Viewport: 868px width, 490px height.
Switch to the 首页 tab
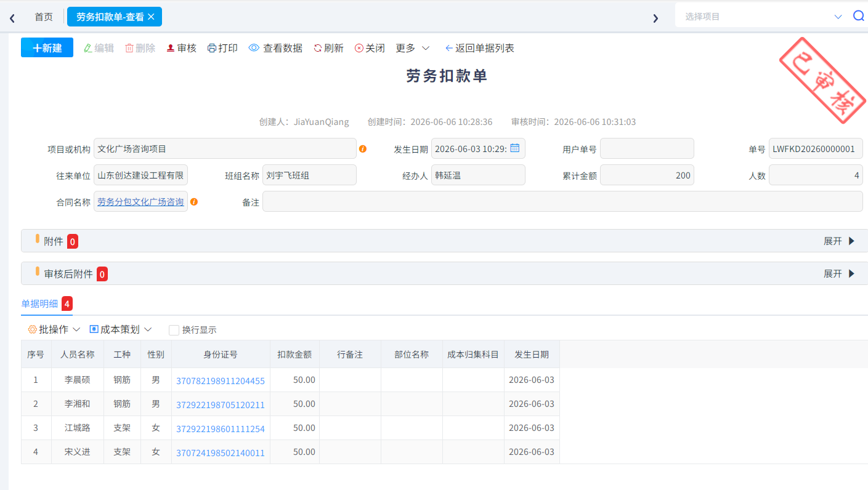[44, 17]
